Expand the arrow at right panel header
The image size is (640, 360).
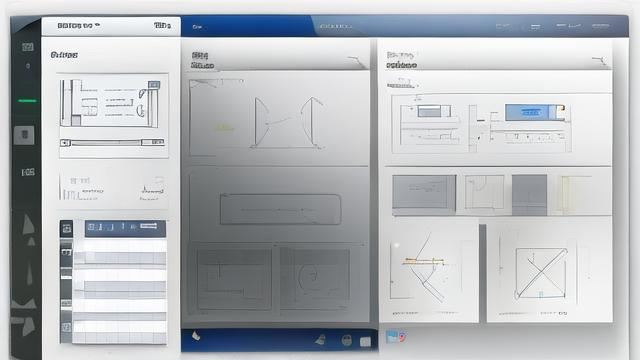click(x=600, y=61)
